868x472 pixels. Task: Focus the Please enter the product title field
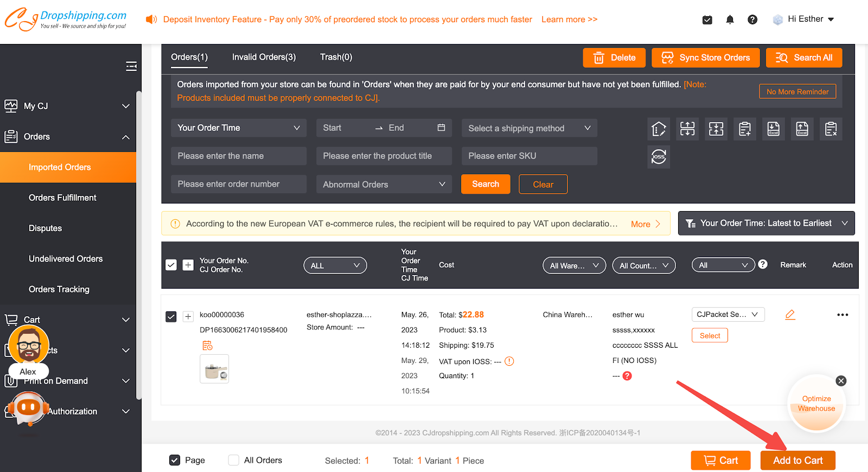[x=384, y=156]
